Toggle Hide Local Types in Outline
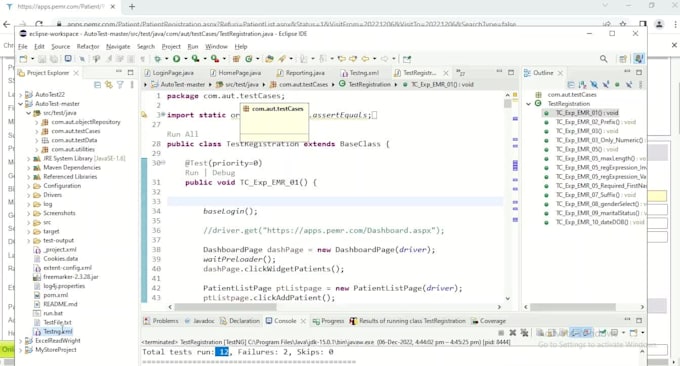 (x=628, y=85)
